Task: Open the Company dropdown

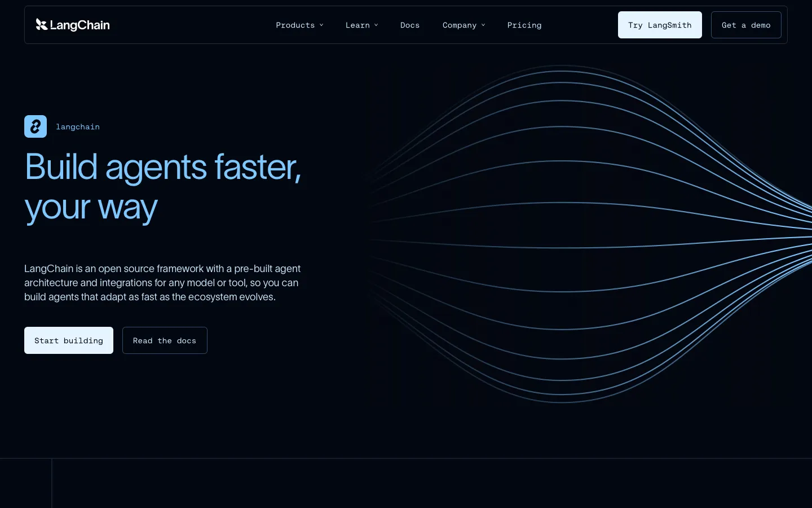Action: pos(464,25)
